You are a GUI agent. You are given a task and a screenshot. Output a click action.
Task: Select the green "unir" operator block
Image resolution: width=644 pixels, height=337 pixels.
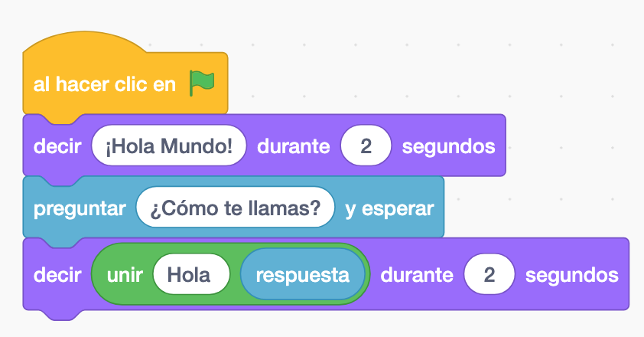[x=122, y=274]
